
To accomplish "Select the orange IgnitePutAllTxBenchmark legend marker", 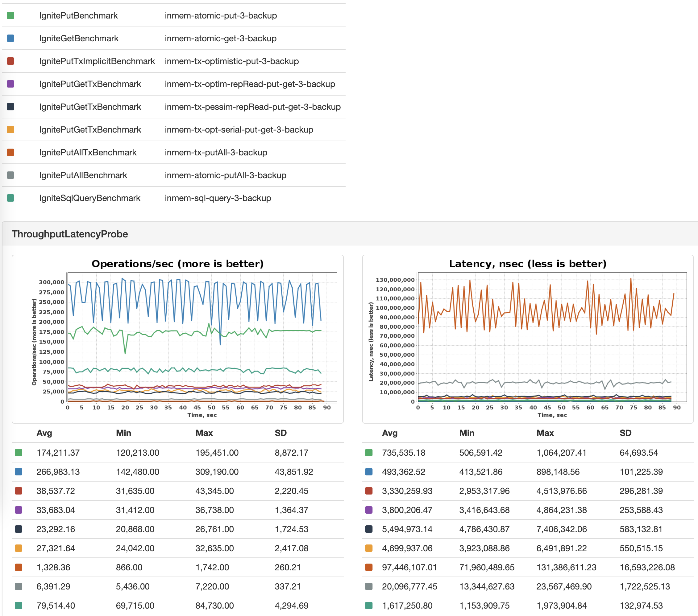I will (11, 153).
